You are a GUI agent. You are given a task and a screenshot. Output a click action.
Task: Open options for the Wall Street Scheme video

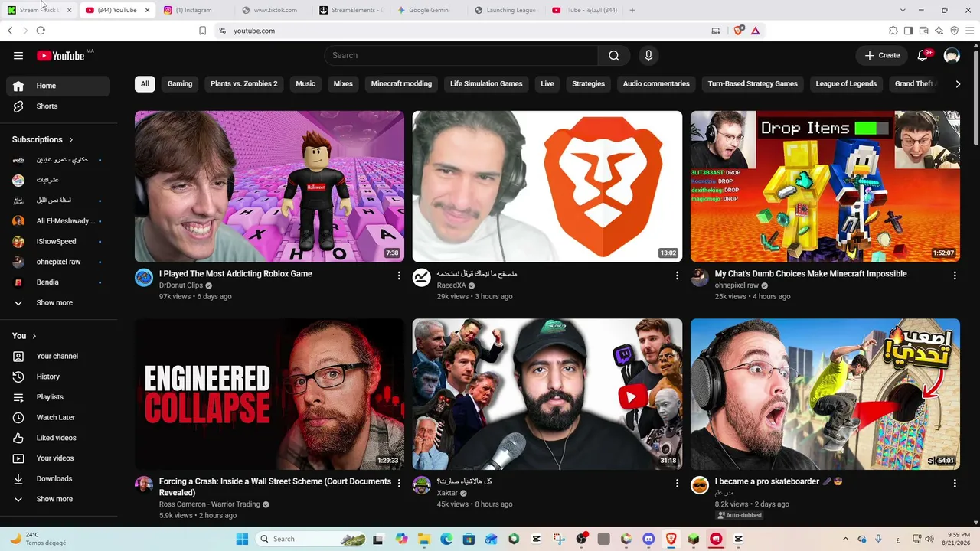tap(399, 483)
